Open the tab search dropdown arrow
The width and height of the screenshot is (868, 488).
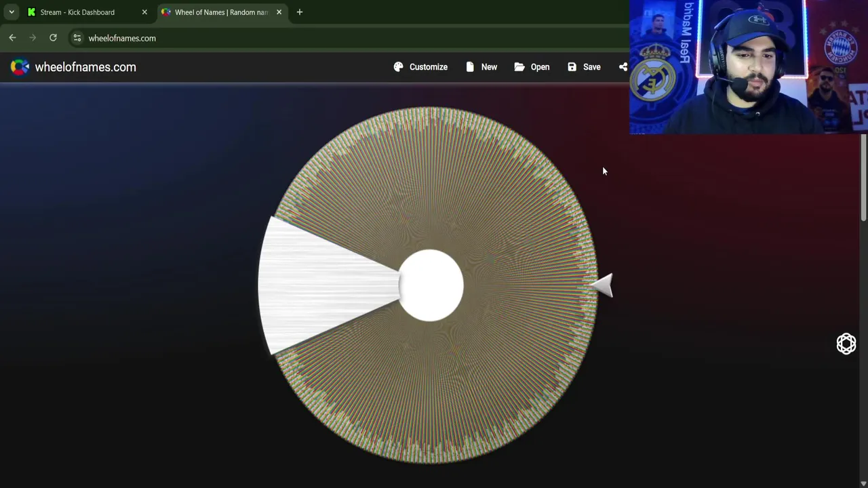click(12, 12)
